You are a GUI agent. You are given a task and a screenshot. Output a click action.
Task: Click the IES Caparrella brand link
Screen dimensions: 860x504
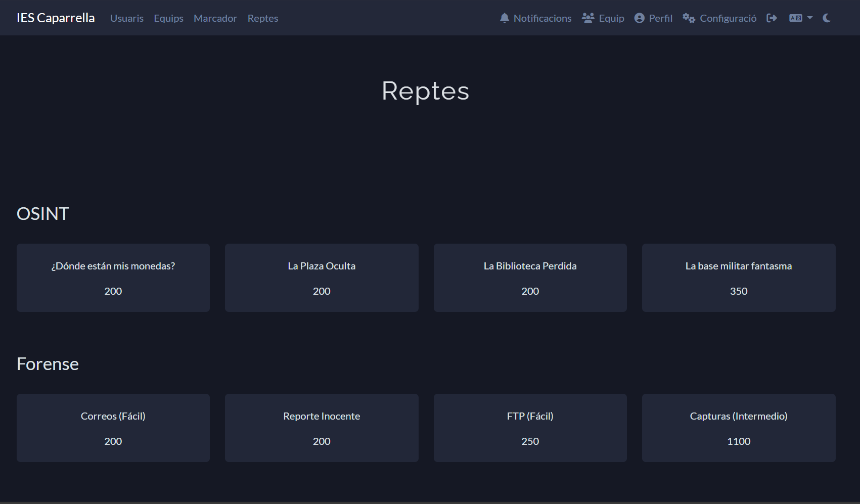(56, 18)
